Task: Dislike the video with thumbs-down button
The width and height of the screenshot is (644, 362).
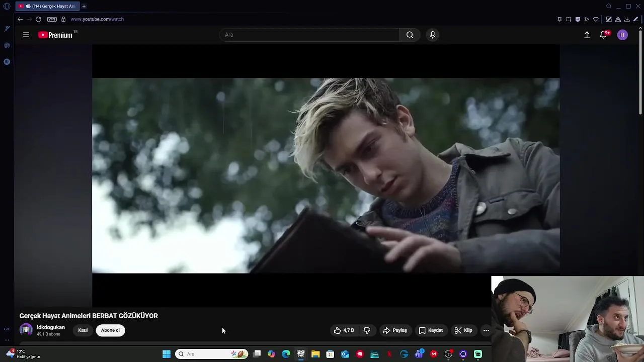Action: [x=367, y=330]
